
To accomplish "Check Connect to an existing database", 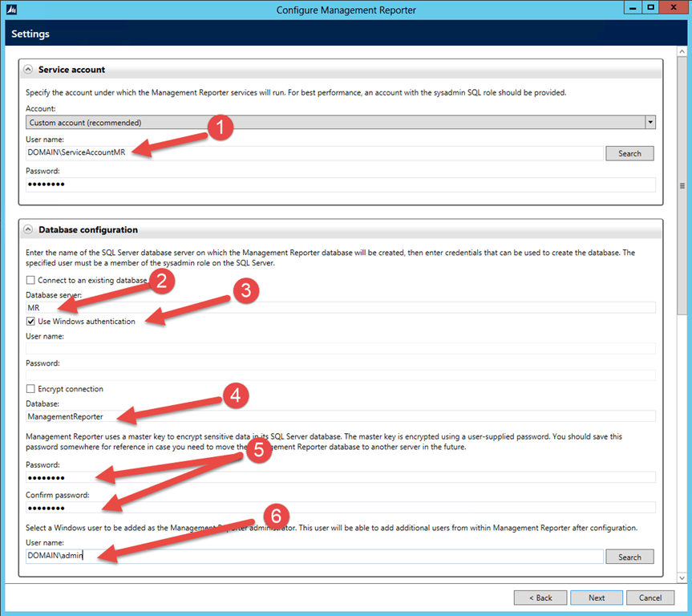I will 30,280.
